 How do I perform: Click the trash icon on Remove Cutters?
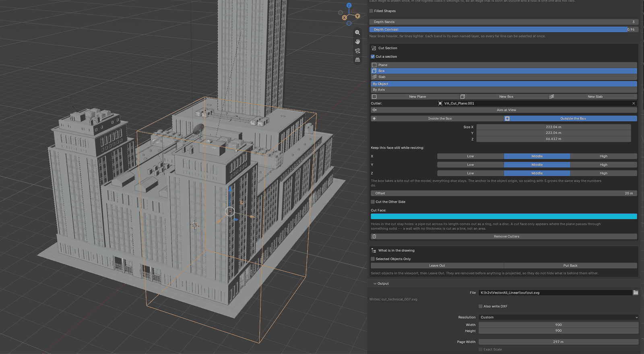pyautogui.click(x=374, y=236)
